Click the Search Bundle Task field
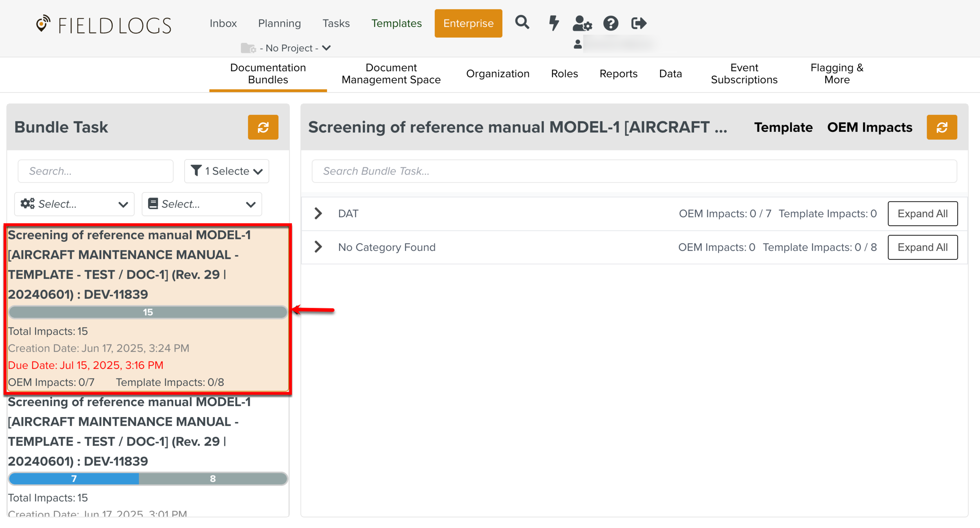 [634, 171]
